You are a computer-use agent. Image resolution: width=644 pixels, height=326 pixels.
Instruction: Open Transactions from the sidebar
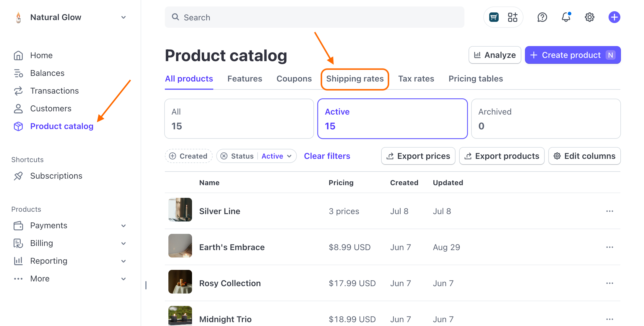(54, 91)
